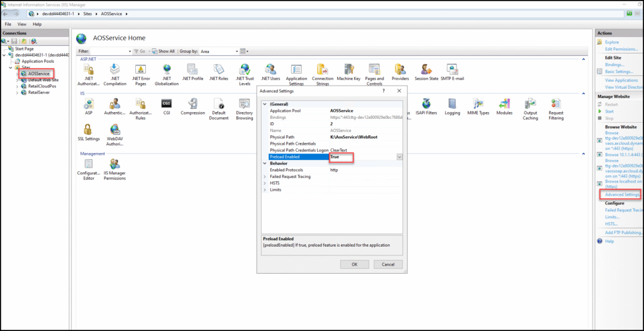Click OK in Advanced Settings dialog

tap(355, 264)
